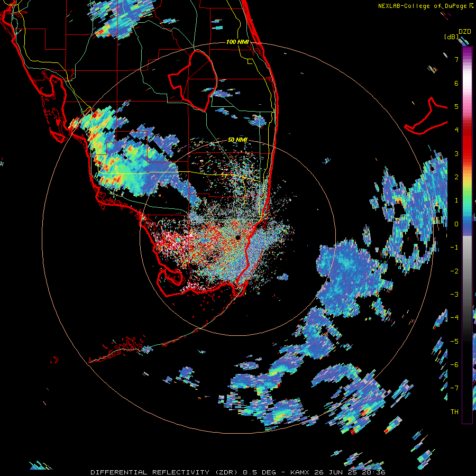This screenshot has width=476, height=476.
Task: Click the 4 tick label on the scale
Action: 456,130
